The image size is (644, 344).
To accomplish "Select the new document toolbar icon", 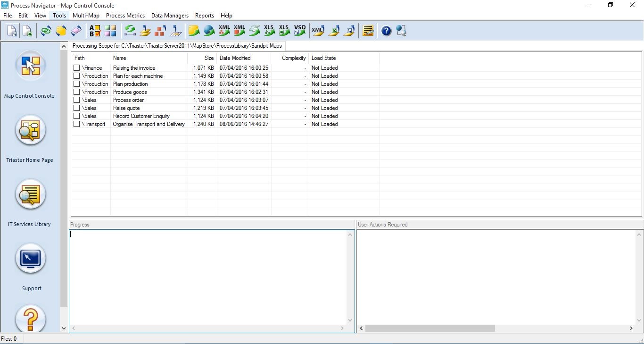I will tap(12, 30).
